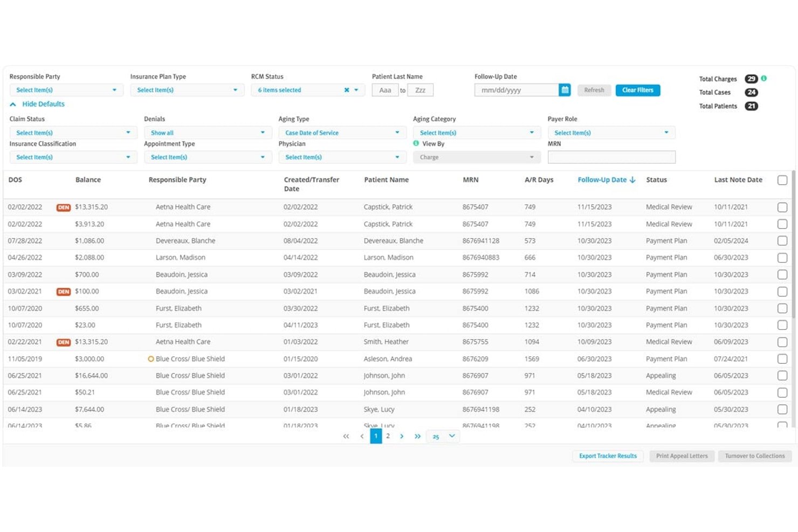Click the MRN input field

pos(611,157)
